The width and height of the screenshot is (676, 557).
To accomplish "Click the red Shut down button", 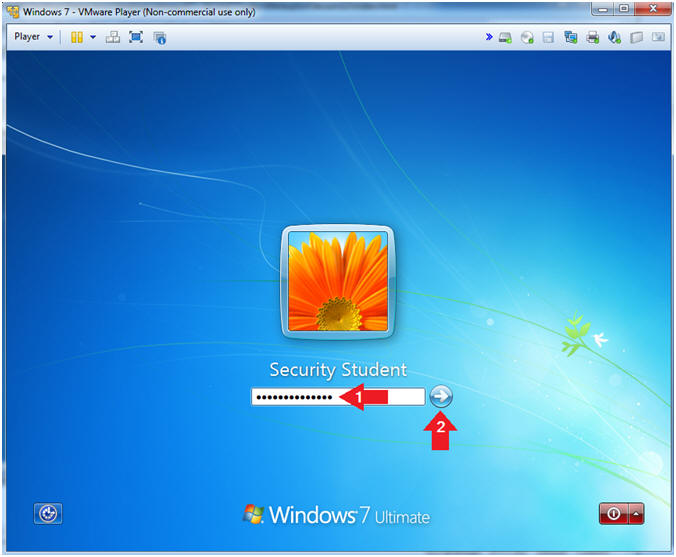I will (x=614, y=513).
